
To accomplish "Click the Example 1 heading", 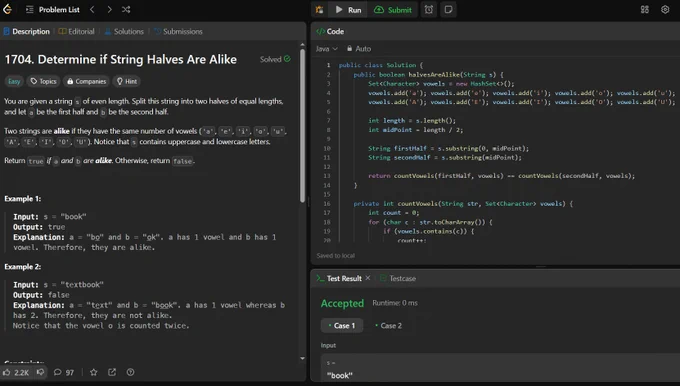I will click(23, 199).
